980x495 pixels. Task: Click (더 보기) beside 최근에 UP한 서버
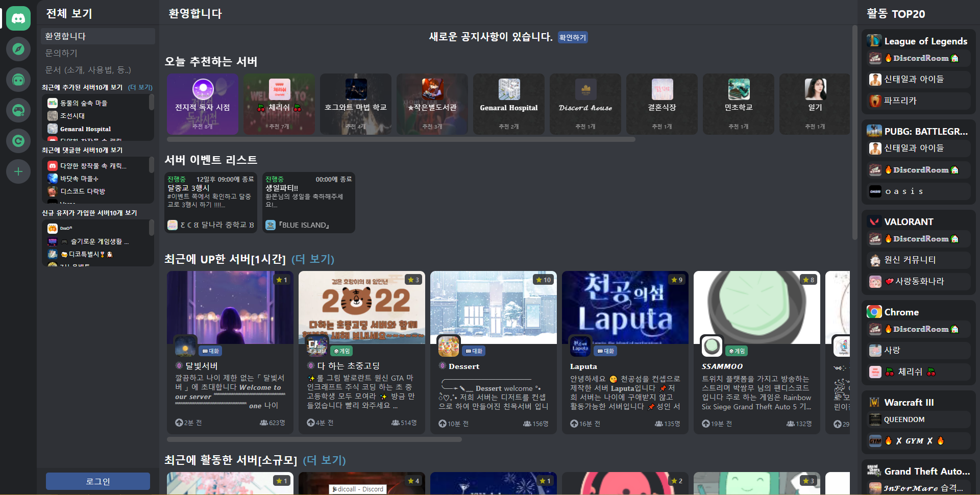coord(312,259)
